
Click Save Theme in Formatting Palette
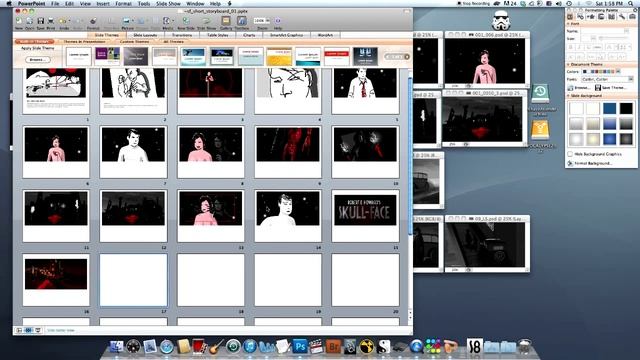pyautogui.click(x=610, y=88)
